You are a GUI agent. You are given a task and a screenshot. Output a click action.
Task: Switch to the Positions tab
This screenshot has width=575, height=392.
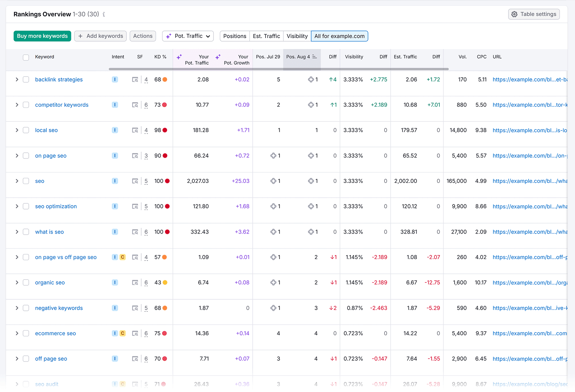point(234,36)
